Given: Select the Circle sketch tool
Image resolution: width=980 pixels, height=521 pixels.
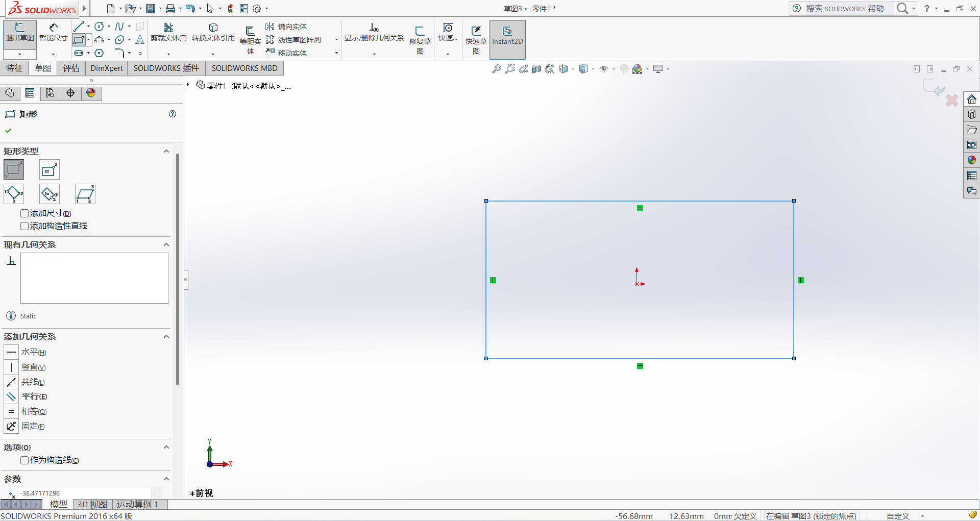Looking at the screenshot, I should click(x=100, y=27).
